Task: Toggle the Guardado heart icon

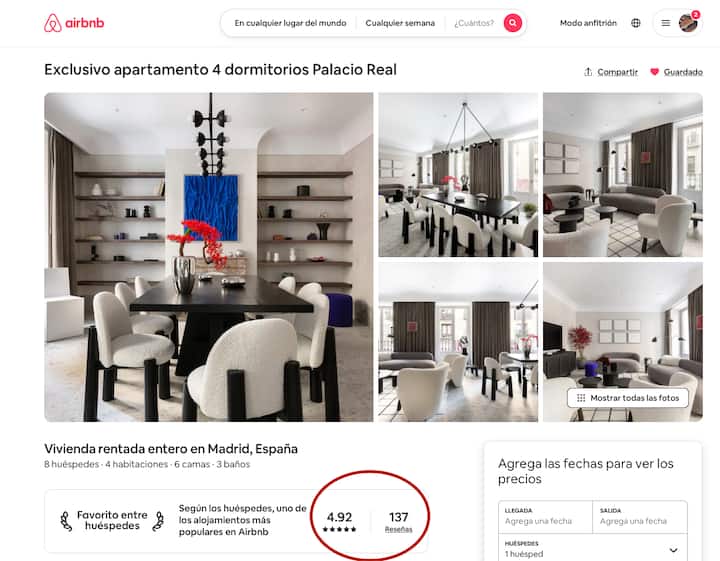Action: point(654,72)
